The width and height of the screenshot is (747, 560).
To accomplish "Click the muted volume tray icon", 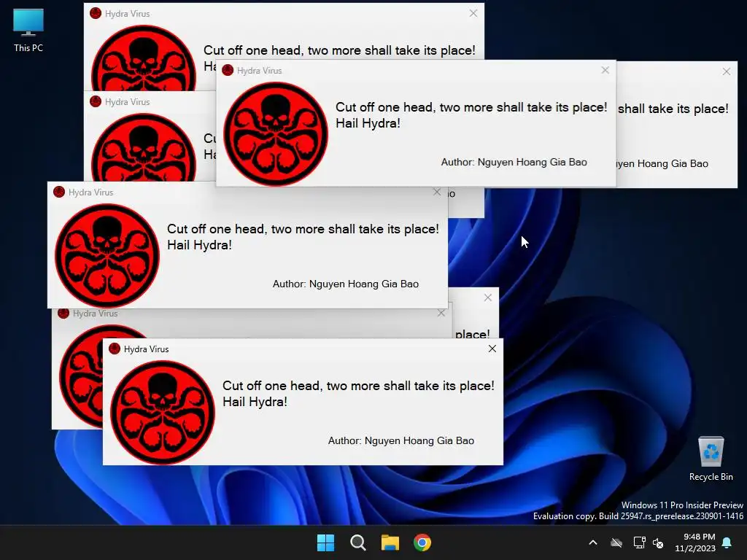I will click(x=659, y=542).
